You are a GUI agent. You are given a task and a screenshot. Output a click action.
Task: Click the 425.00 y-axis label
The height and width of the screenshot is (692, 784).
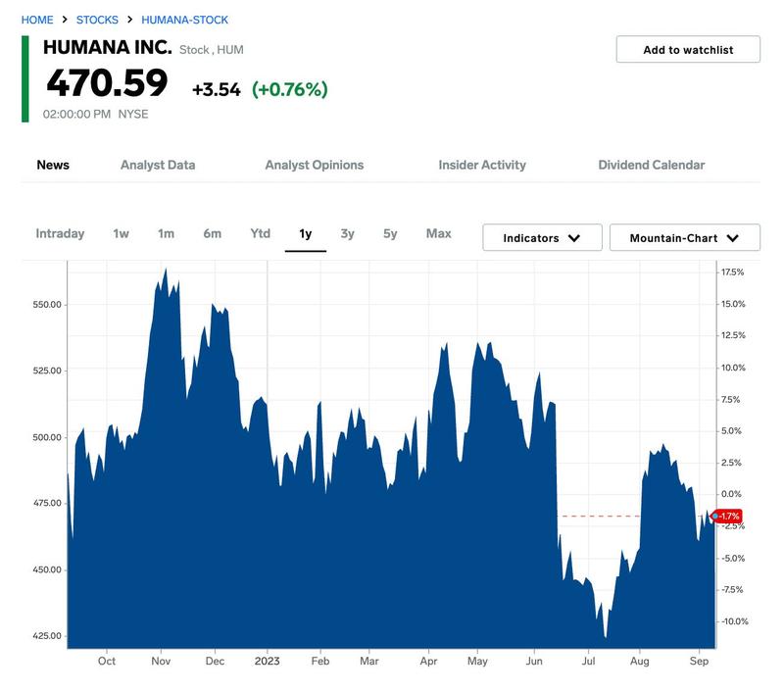pyautogui.click(x=47, y=636)
